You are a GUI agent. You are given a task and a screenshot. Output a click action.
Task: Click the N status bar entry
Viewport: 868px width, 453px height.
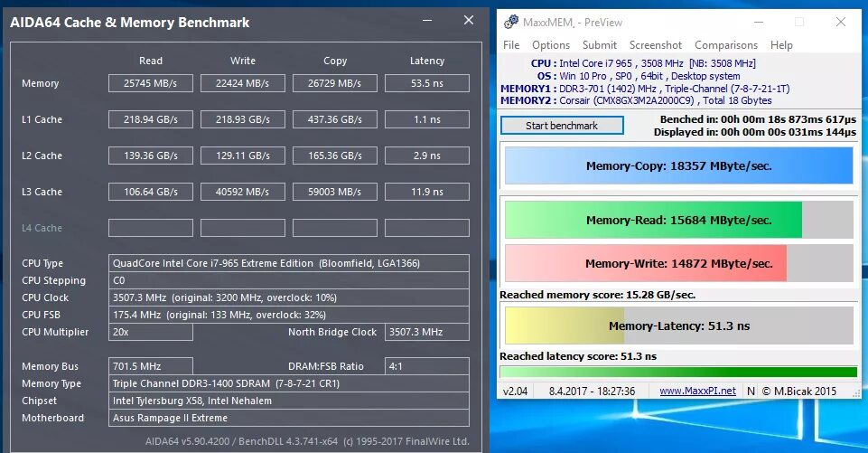pos(751,391)
